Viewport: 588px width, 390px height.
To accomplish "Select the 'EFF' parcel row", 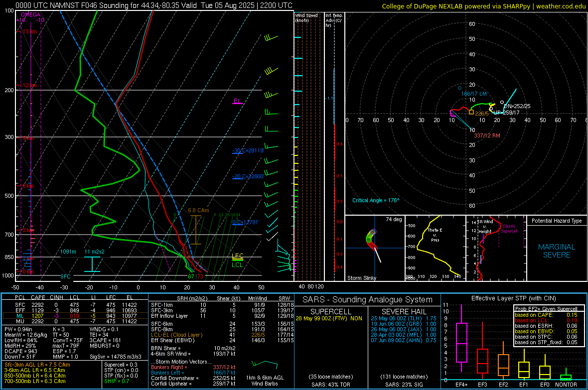I will 75,310.
